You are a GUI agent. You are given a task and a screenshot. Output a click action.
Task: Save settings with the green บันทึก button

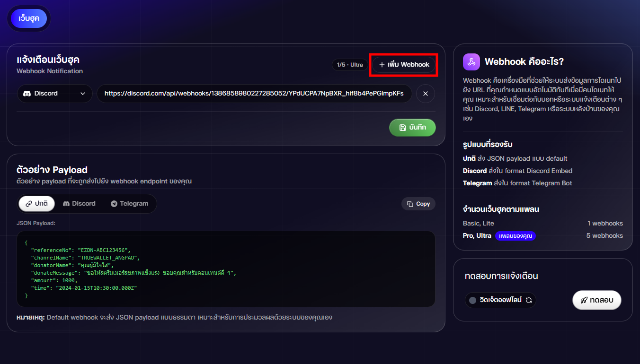[412, 128]
